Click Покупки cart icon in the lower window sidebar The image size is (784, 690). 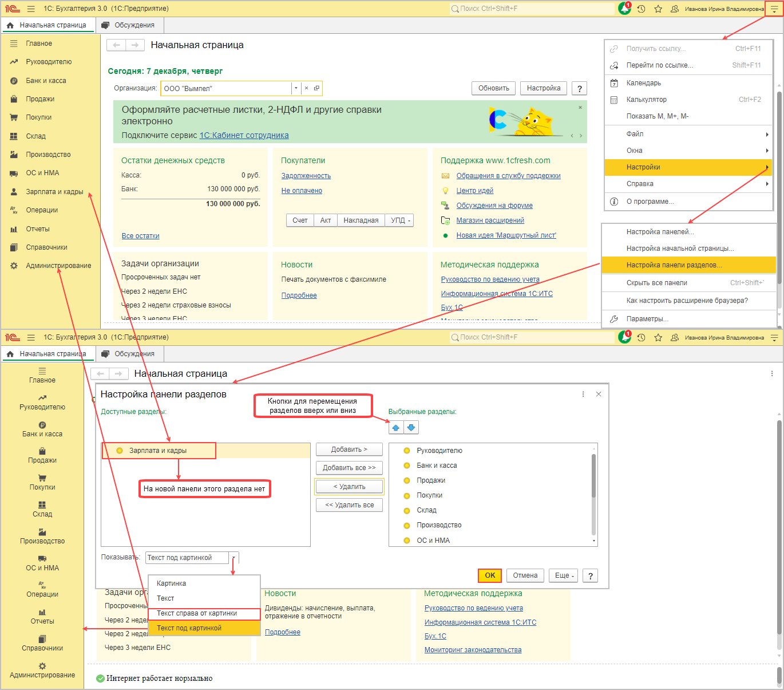(x=42, y=478)
